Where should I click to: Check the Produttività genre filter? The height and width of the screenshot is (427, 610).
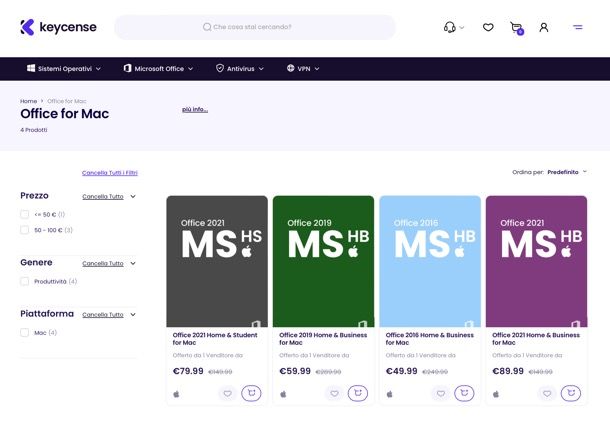(x=25, y=281)
